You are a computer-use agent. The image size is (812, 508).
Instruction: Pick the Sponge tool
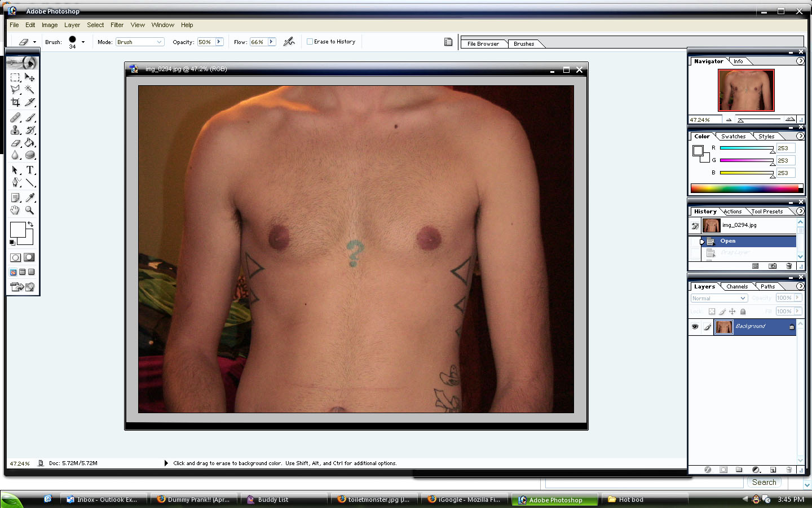30,155
